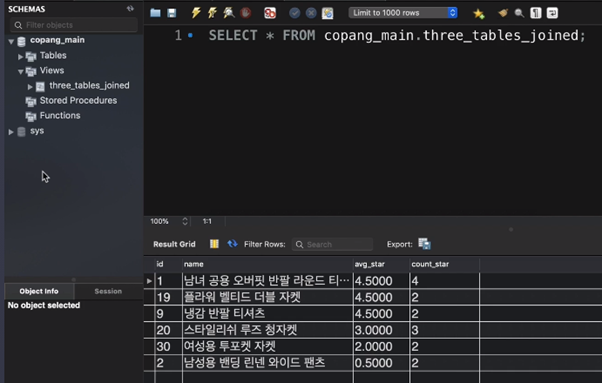The image size is (602, 383).
Task: Sort by the count_star column header
Action: [444, 264]
